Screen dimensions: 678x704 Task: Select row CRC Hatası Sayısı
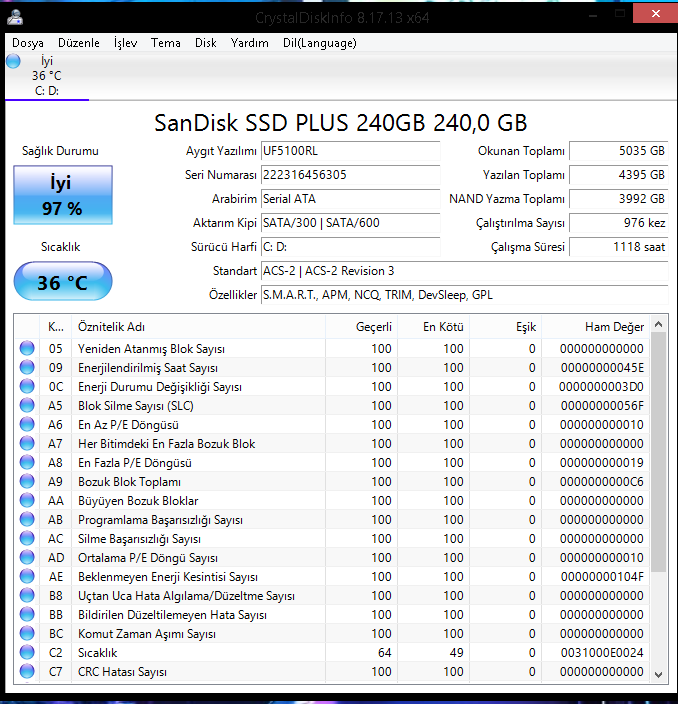click(332, 671)
